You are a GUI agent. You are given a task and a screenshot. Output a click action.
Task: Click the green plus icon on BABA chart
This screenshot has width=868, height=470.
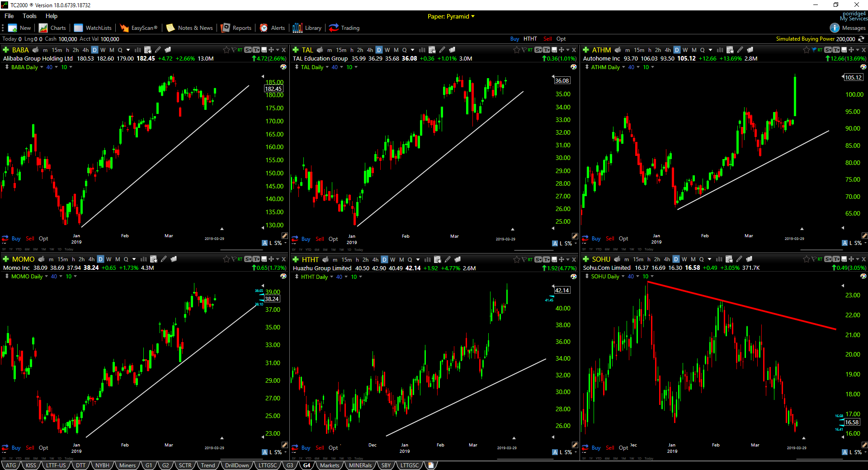point(6,50)
